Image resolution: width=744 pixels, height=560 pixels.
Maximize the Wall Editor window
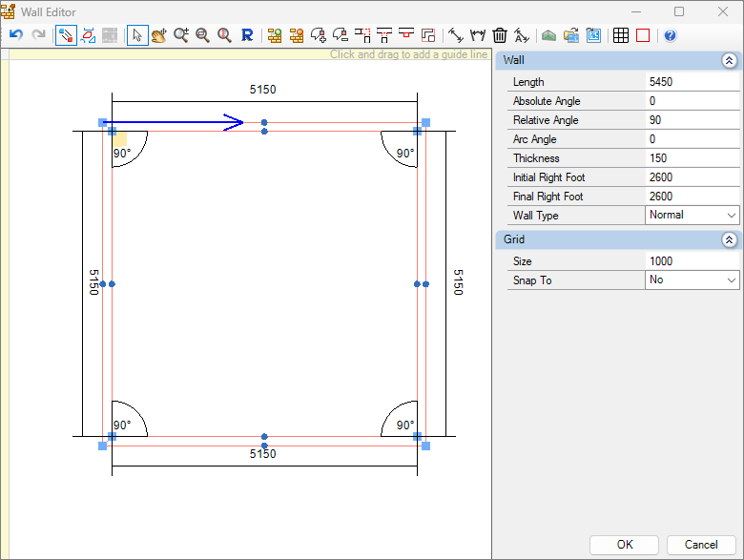coord(679,11)
